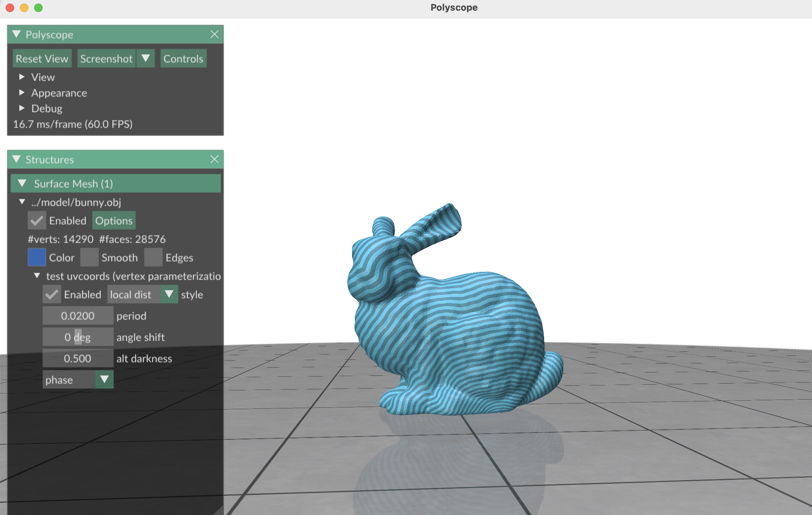This screenshot has width=812, height=515.
Task: Open the Screenshot options dropdown arrow
Action: pos(146,59)
